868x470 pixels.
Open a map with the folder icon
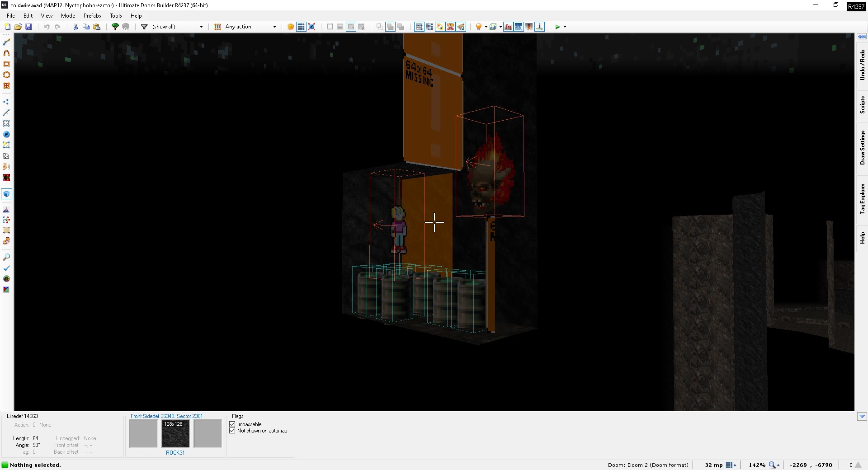18,27
